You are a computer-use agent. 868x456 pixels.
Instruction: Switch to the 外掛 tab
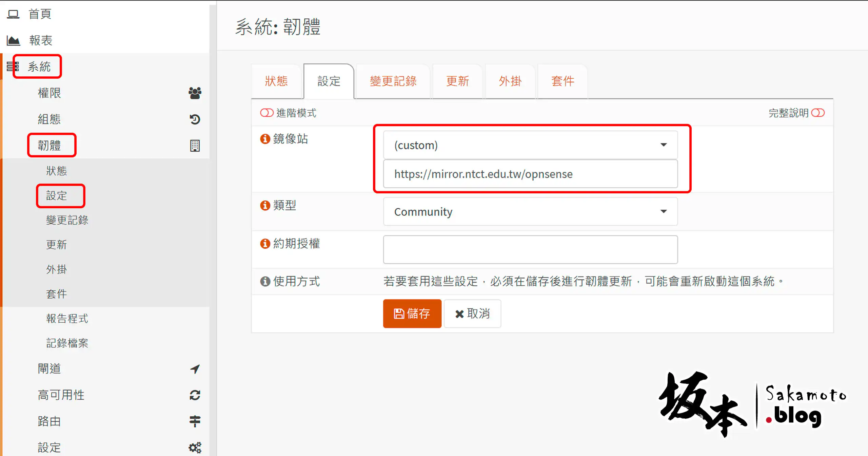click(510, 81)
